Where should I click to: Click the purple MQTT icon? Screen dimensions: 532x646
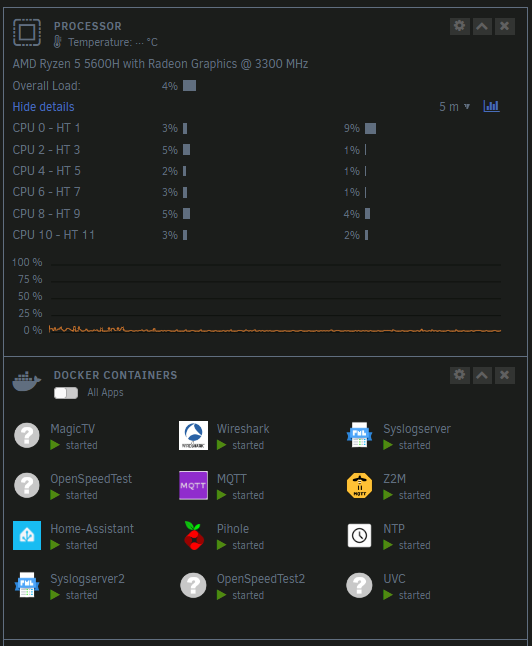click(x=193, y=485)
